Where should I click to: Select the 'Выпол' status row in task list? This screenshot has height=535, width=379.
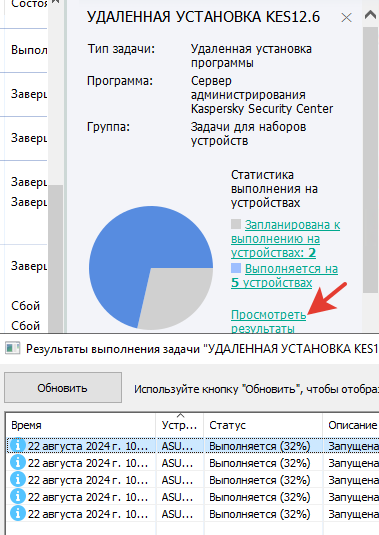point(24,50)
